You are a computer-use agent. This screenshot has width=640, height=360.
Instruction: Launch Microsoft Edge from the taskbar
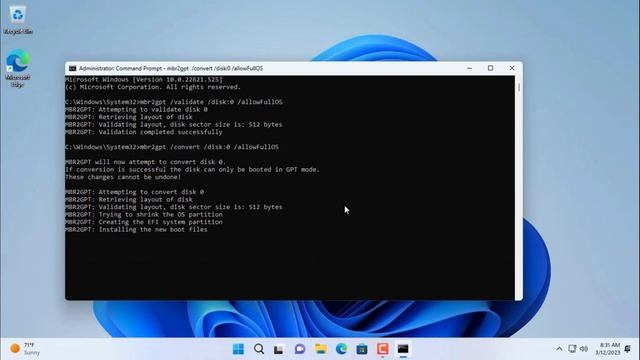pyautogui.click(x=341, y=349)
